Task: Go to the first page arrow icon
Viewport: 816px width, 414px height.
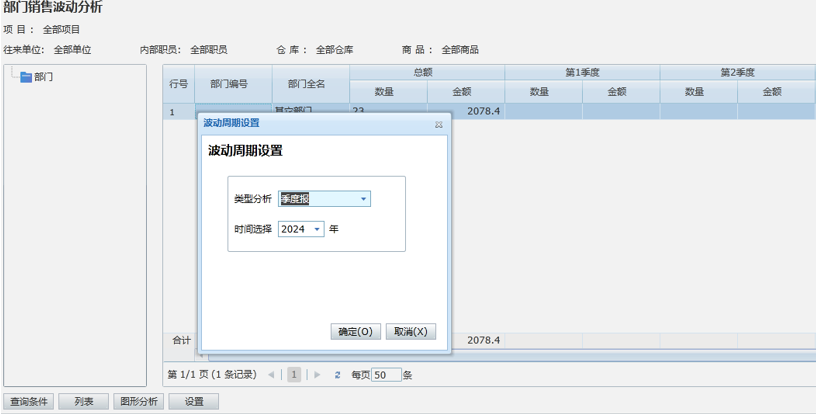Action: tap(271, 375)
